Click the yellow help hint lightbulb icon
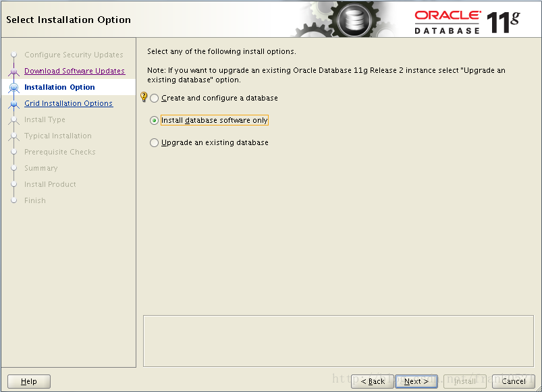 coord(144,97)
